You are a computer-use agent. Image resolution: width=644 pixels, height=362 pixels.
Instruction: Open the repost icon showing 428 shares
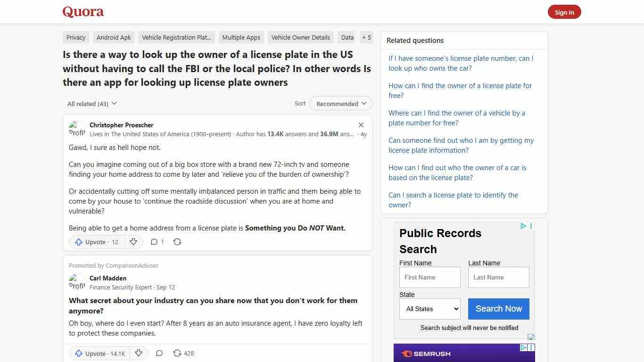[x=181, y=353]
